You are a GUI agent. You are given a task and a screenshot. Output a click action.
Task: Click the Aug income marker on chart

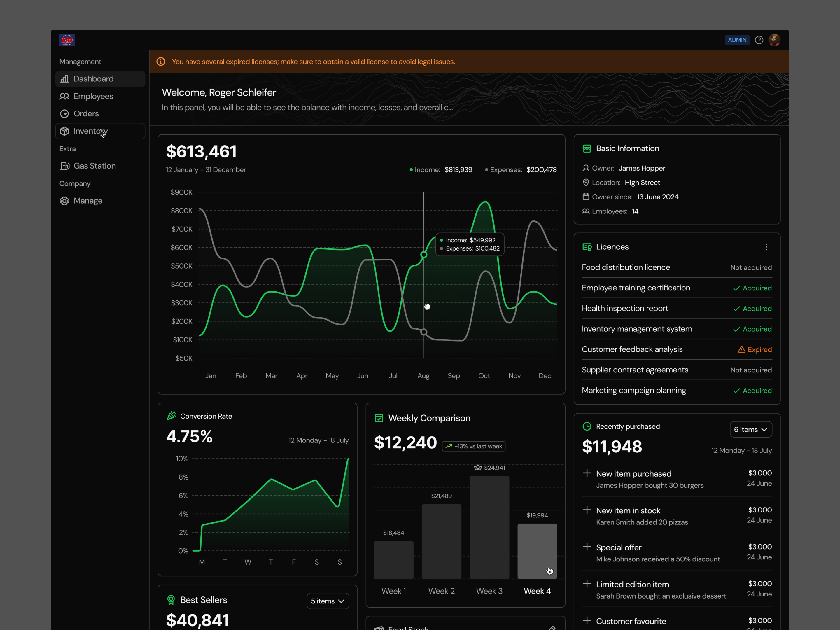pos(424,255)
